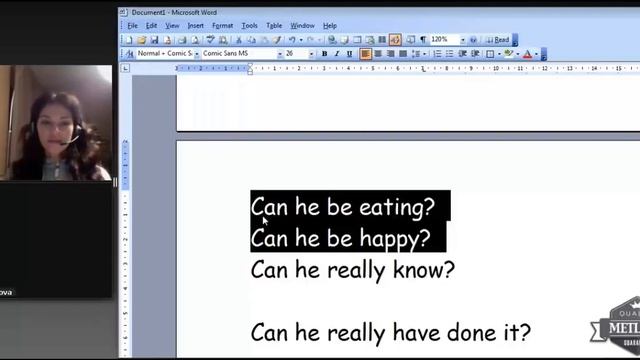This screenshot has height=360, width=640.
Task: Open the Format menu
Action: click(222, 26)
